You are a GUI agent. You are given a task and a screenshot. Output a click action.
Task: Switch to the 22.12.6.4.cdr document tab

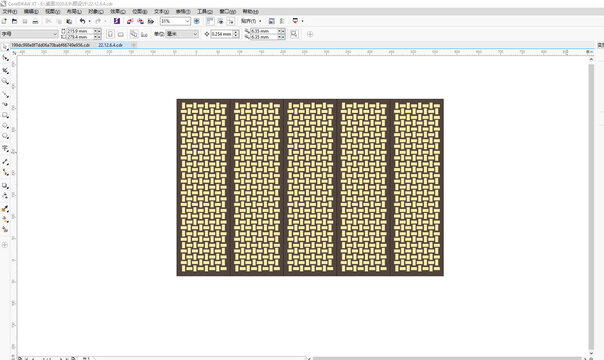tap(111, 45)
